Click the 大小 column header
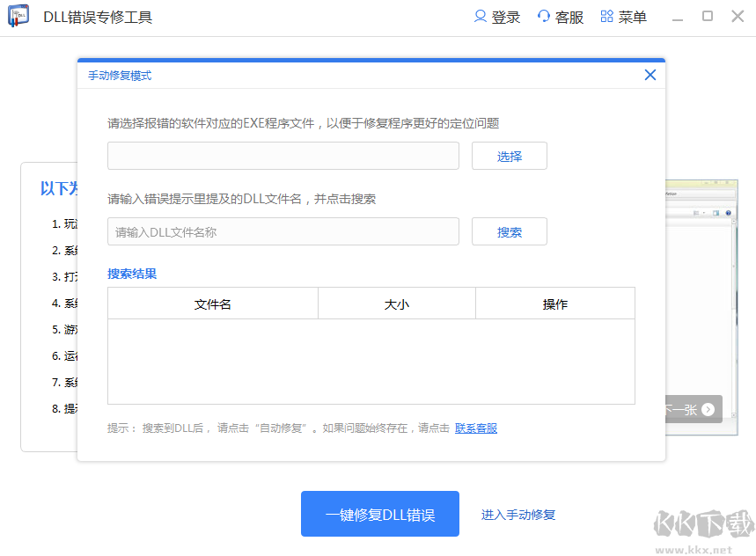 (x=396, y=304)
